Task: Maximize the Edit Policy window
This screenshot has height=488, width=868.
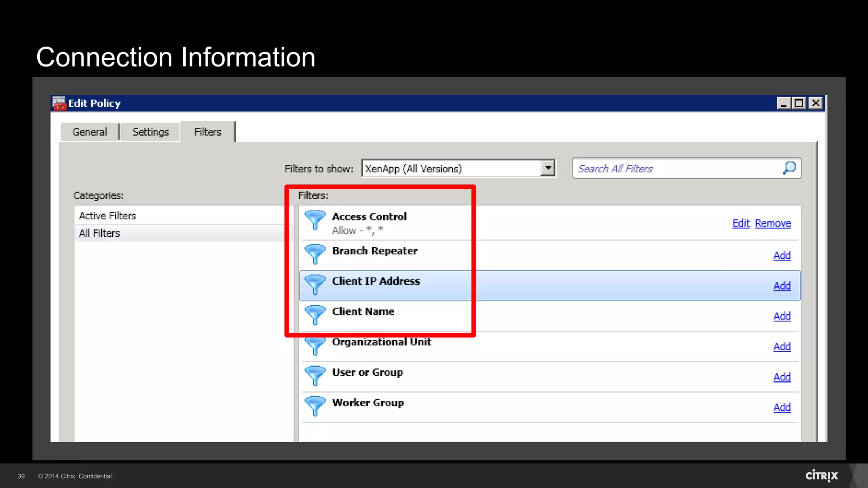Action: 799,103
